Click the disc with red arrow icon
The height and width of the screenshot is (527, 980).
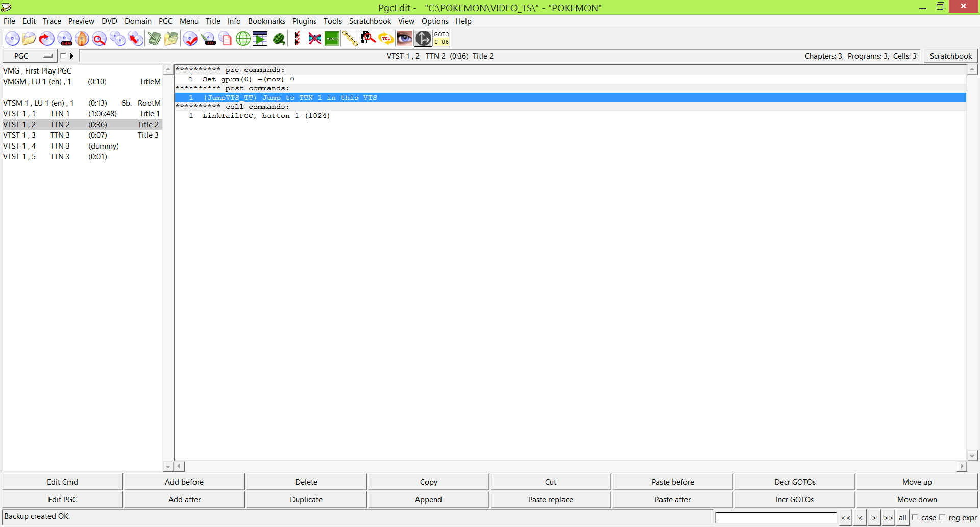[x=46, y=38]
